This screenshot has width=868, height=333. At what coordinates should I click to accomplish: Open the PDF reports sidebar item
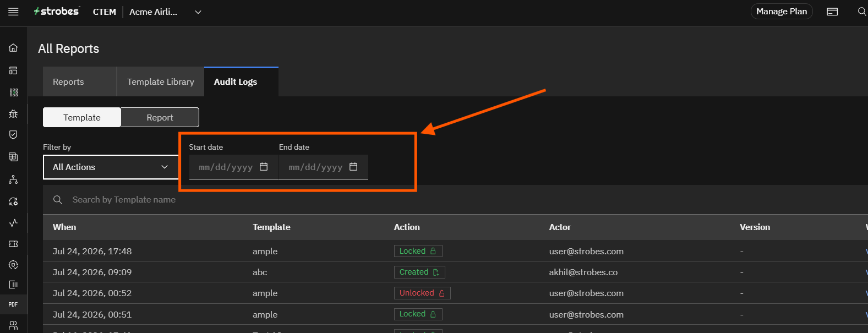[x=13, y=304]
